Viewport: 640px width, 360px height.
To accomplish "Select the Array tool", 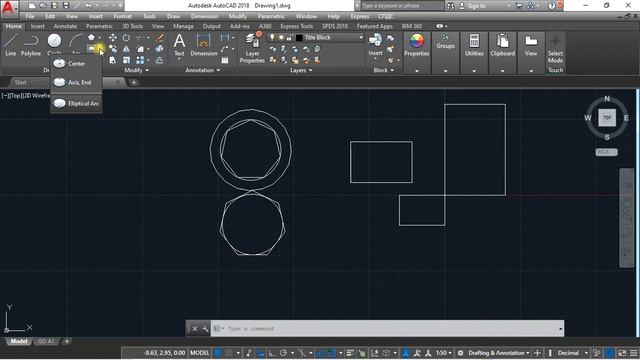I will tap(140, 60).
